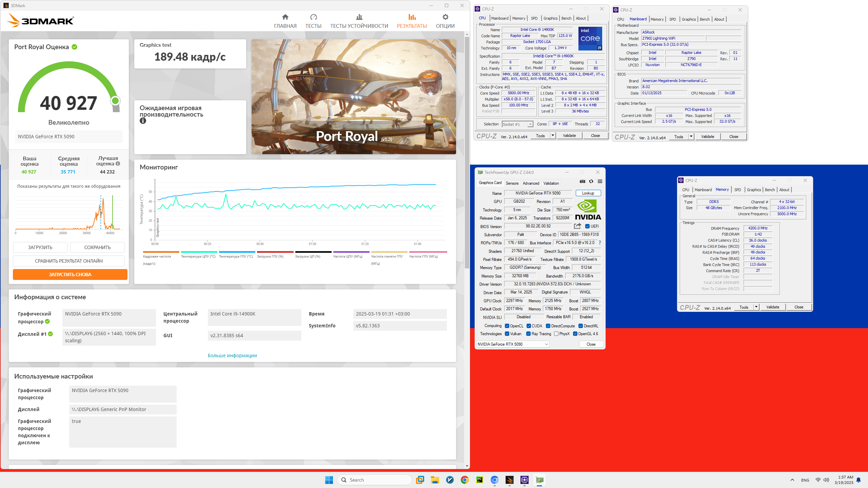Expand the GPU selection dropdown in GPU-Z
The image size is (868, 488).
pyautogui.click(x=513, y=344)
